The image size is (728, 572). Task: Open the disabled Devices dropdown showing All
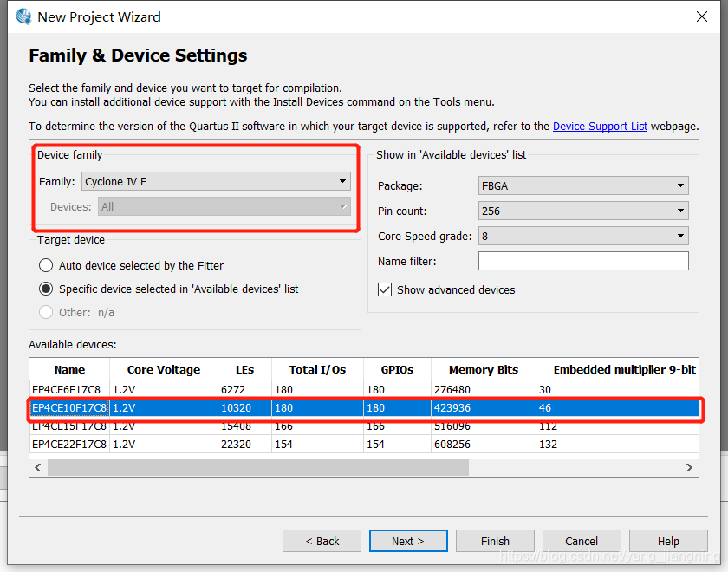click(x=224, y=206)
